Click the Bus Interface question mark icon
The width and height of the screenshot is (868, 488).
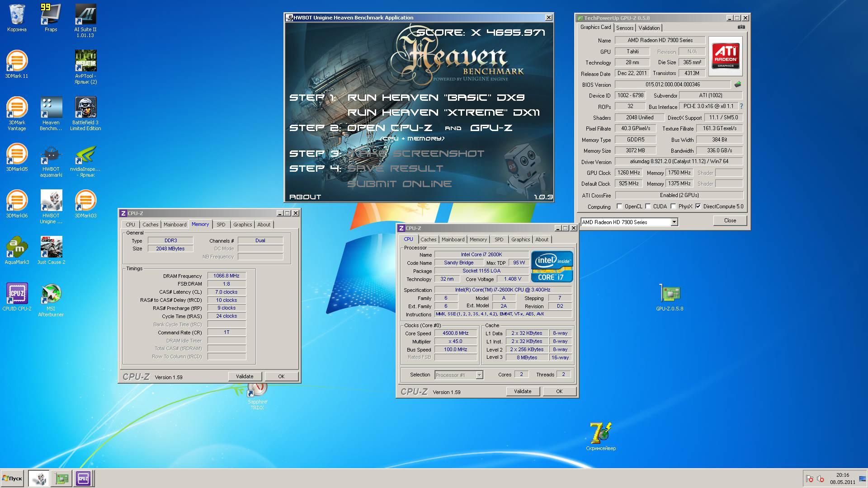click(741, 106)
